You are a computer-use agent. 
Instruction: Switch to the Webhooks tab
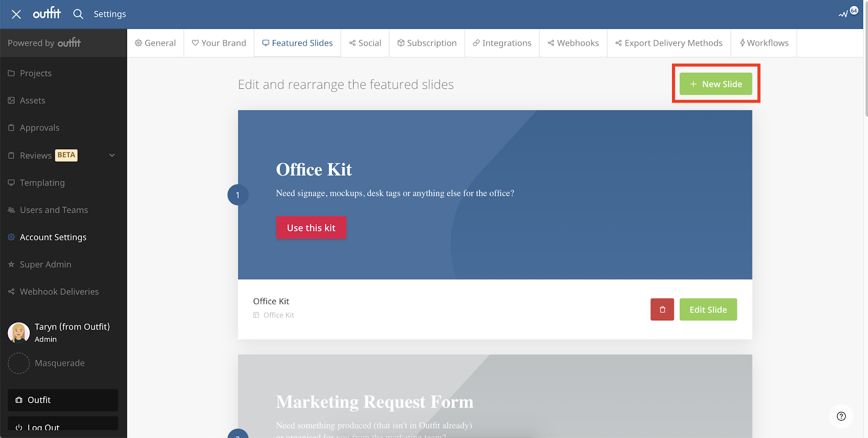[x=573, y=43]
